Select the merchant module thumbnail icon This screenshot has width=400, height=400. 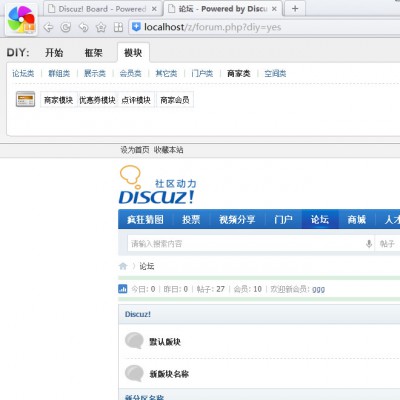click(x=25, y=99)
